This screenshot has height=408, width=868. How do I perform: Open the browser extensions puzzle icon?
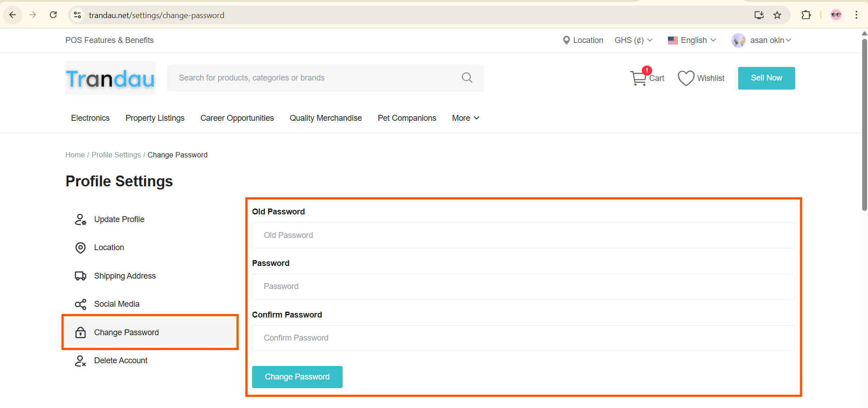tap(806, 15)
